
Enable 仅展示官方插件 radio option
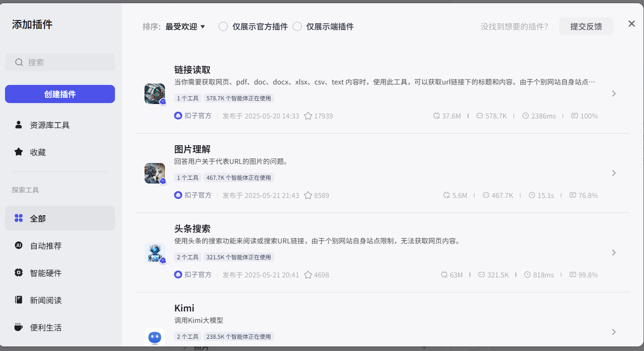[223, 27]
